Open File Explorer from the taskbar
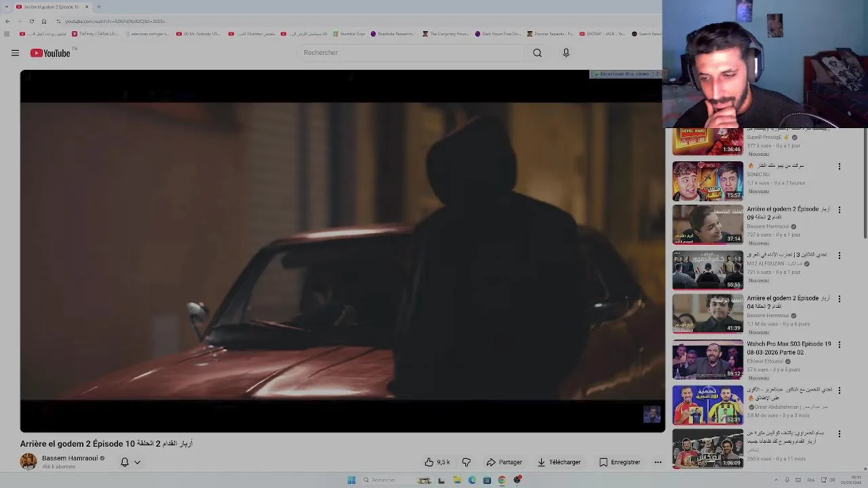 457,481
